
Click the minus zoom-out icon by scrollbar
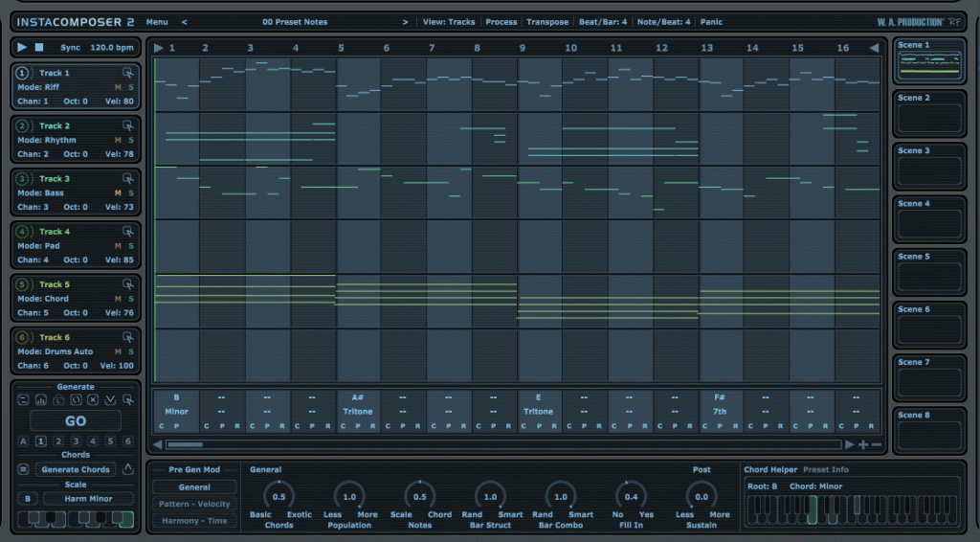(877, 444)
